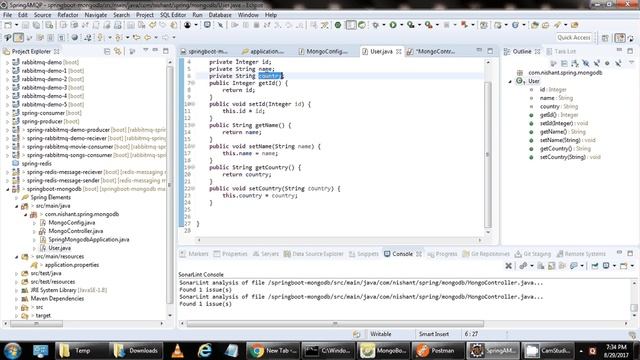Click the Search flashlight toolbar icon
The image size is (640, 360).
point(557,25)
